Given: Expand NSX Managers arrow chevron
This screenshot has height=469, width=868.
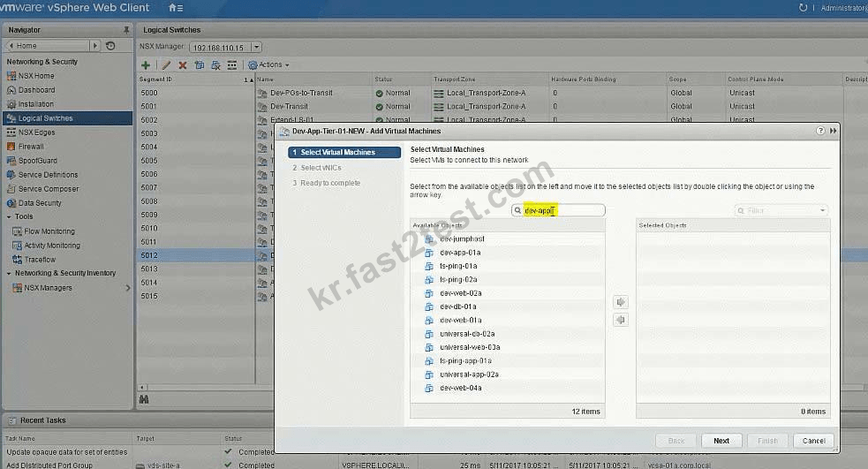Looking at the screenshot, I should [x=128, y=288].
